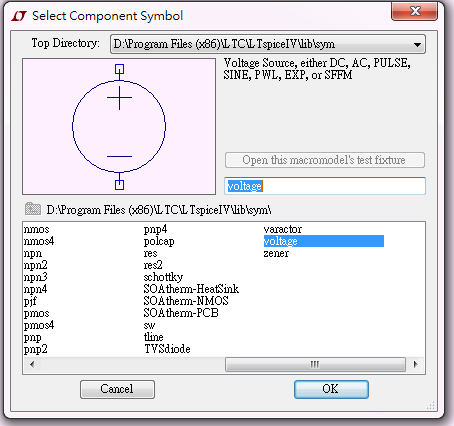Select 'pnp2' in the component list
The height and width of the screenshot is (426, 454).
(x=36, y=349)
